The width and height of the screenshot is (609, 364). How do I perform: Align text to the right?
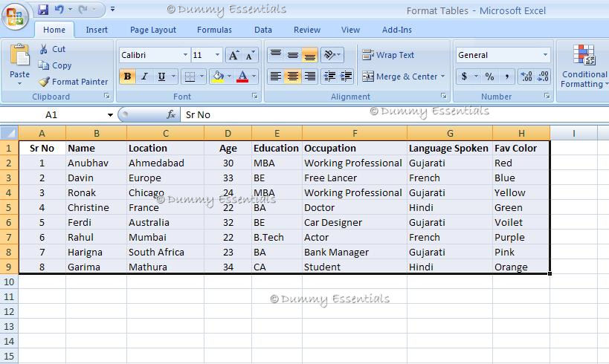point(310,77)
